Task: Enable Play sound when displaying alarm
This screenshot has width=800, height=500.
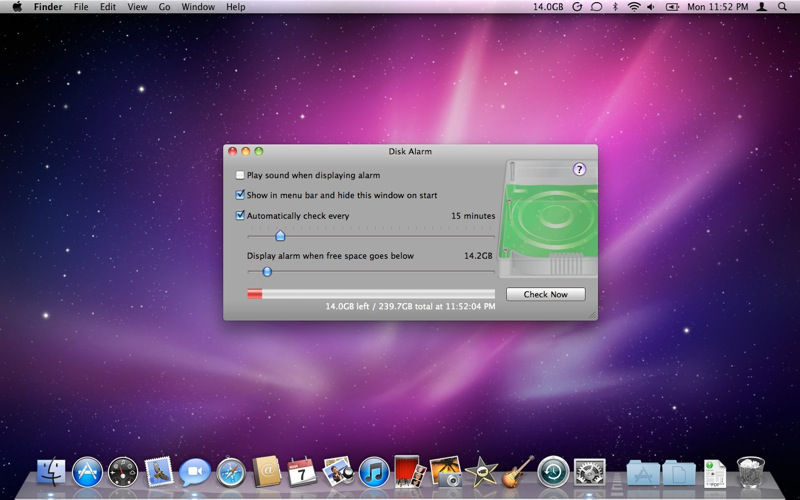Action: tap(240, 175)
